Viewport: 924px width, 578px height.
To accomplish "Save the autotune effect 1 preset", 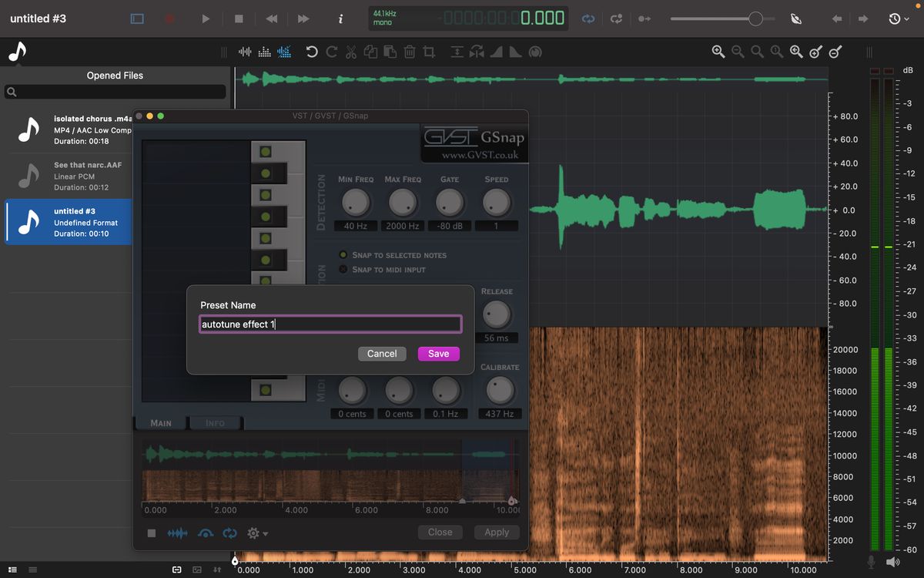I will 438,354.
